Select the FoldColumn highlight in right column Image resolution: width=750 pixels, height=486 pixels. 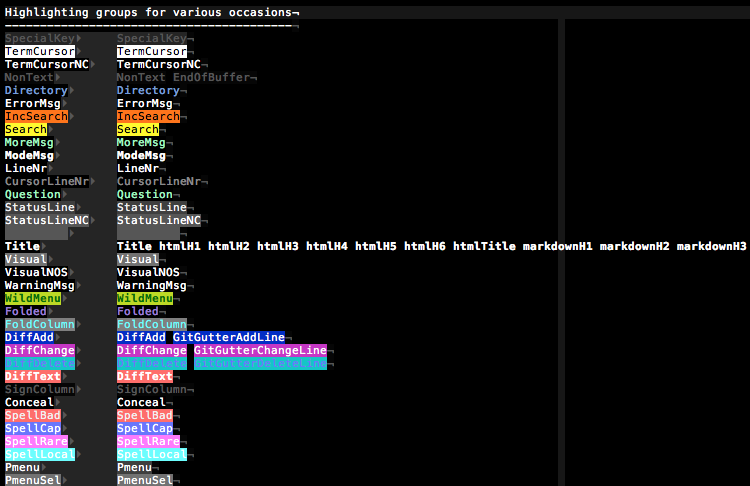(152, 325)
